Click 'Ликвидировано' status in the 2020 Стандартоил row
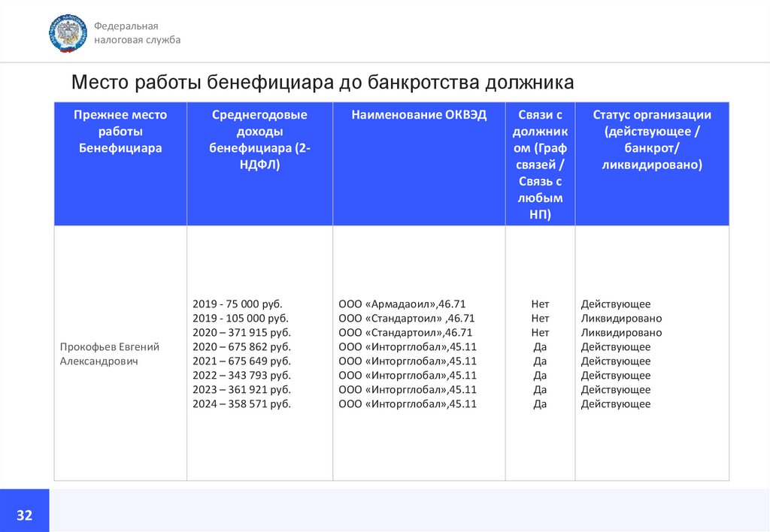The width and height of the screenshot is (770, 532). (x=621, y=332)
